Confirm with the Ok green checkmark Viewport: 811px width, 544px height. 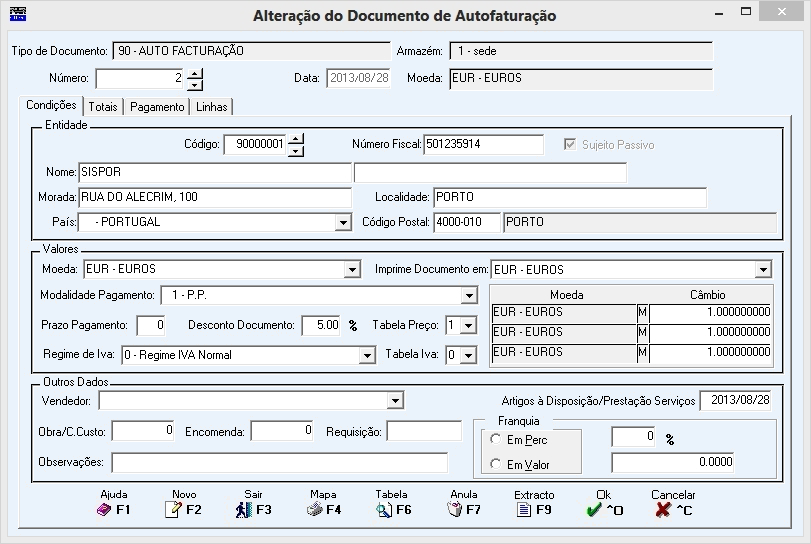[594, 510]
